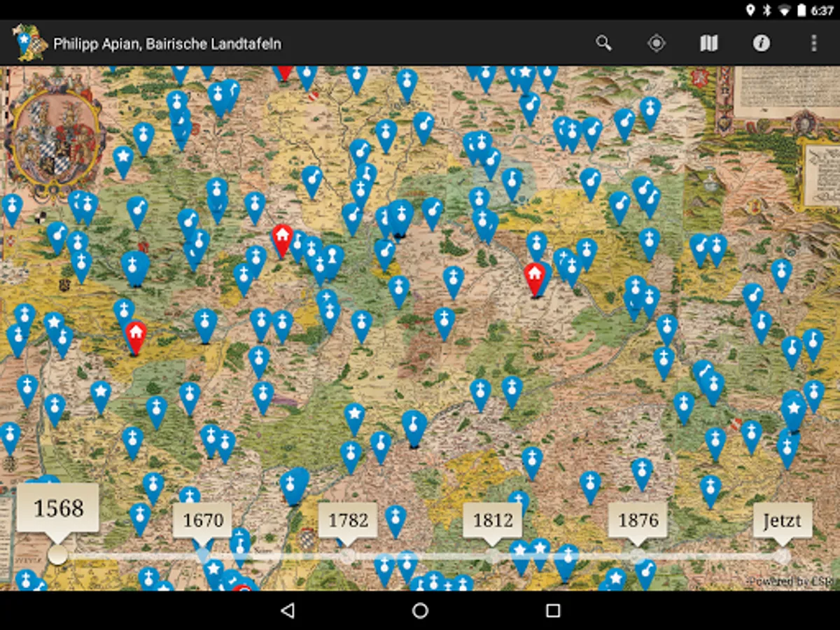The image size is (840, 630).
Task: Open the three-dot overflow menu
Action: pyautogui.click(x=813, y=43)
